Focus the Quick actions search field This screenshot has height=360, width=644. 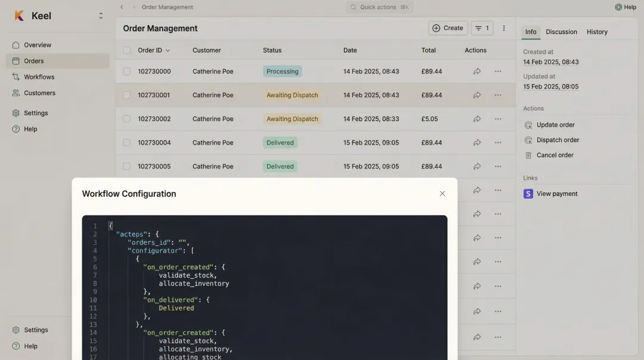pyautogui.click(x=380, y=7)
